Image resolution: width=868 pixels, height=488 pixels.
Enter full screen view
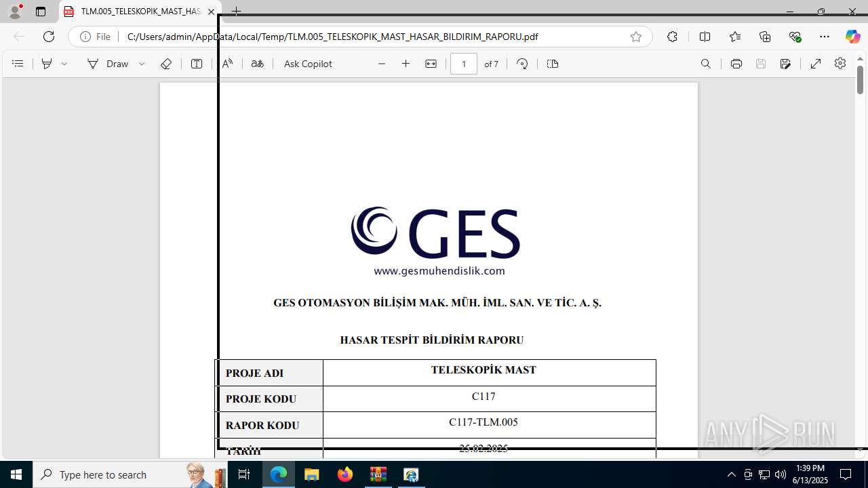click(816, 64)
